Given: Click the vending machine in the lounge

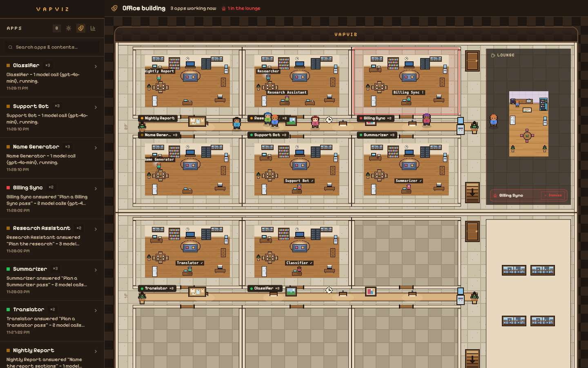Looking at the screenshot, I should (543, 104).
